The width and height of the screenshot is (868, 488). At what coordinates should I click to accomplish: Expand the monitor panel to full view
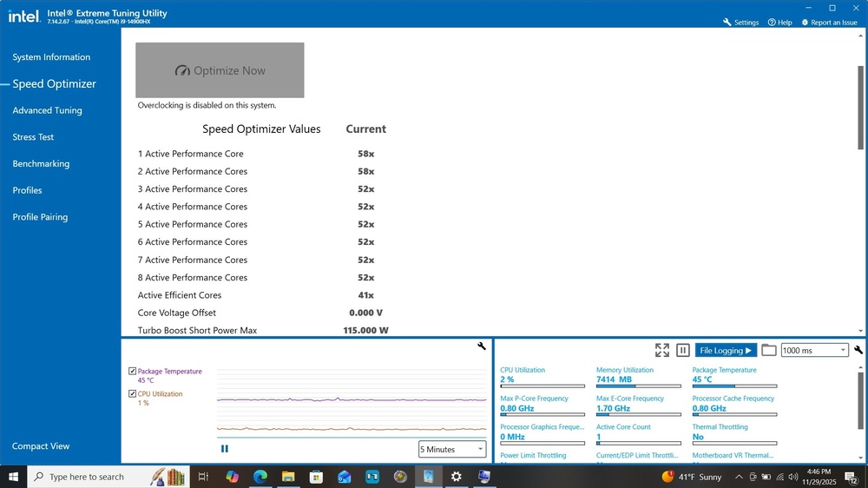pyautogui.click(x=662, y=350)
